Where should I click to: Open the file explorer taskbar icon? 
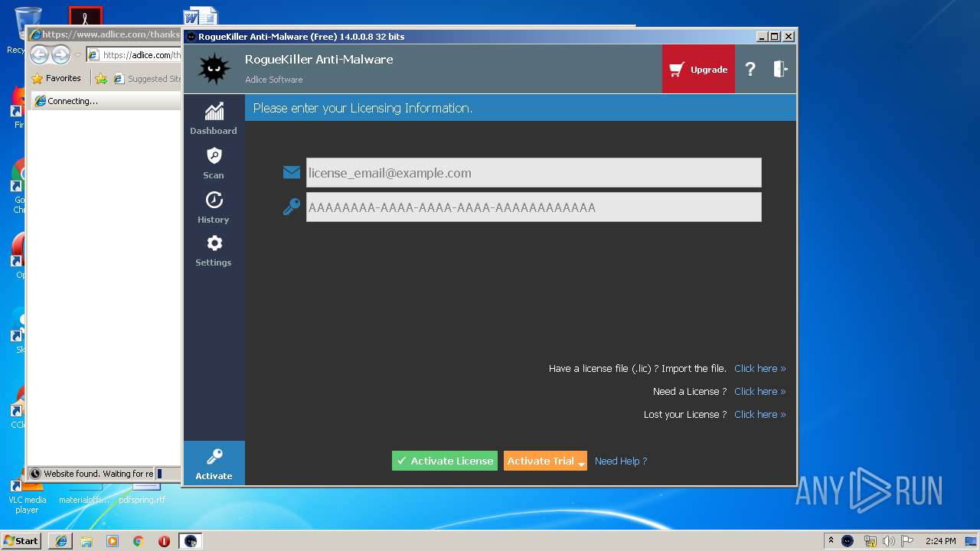(87, 540)
